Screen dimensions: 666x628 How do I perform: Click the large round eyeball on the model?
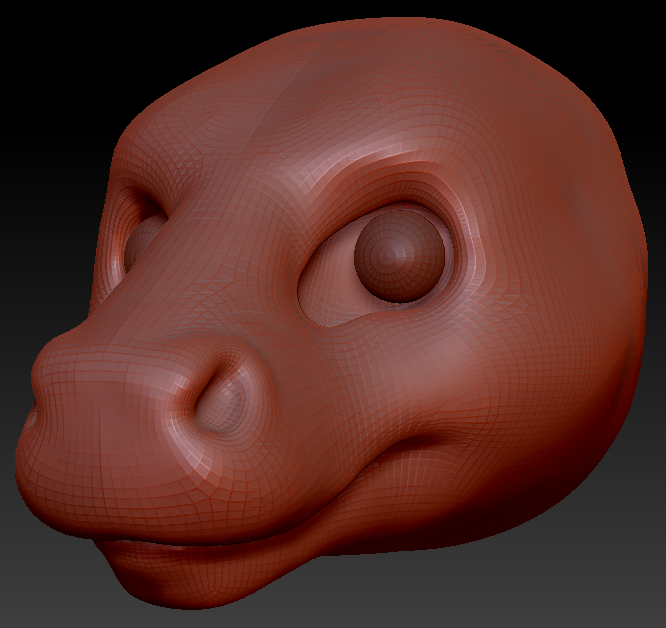point(400,256)
